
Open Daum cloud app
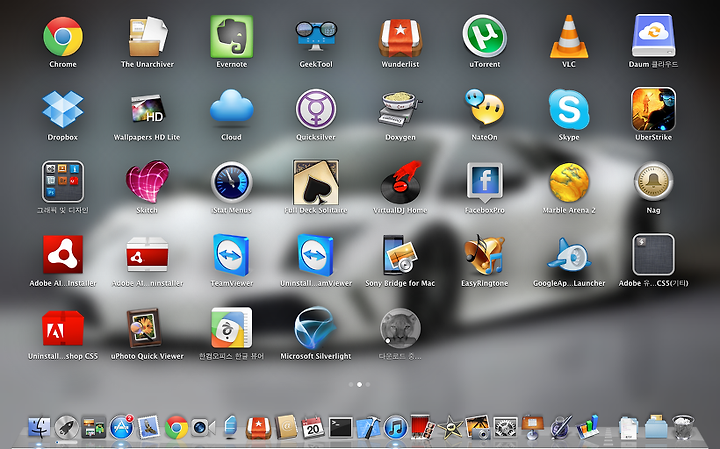pos(653,36)
